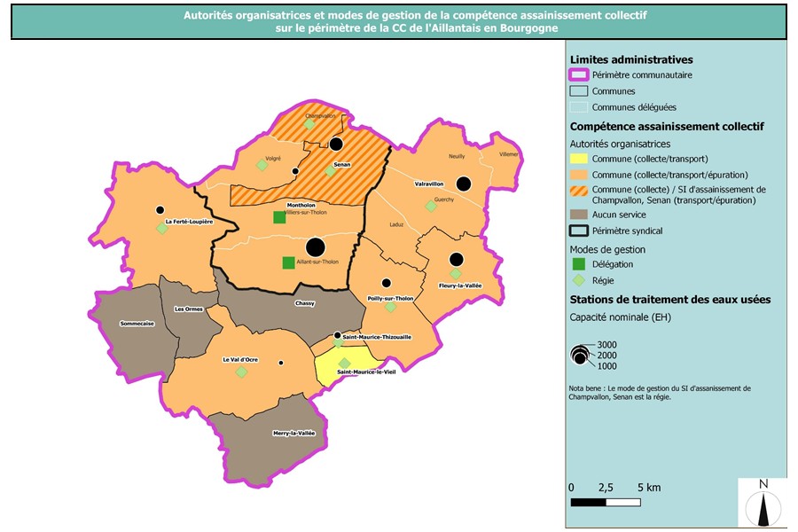
Task: Select the Valravillon commune label
Action: [429, 184]
